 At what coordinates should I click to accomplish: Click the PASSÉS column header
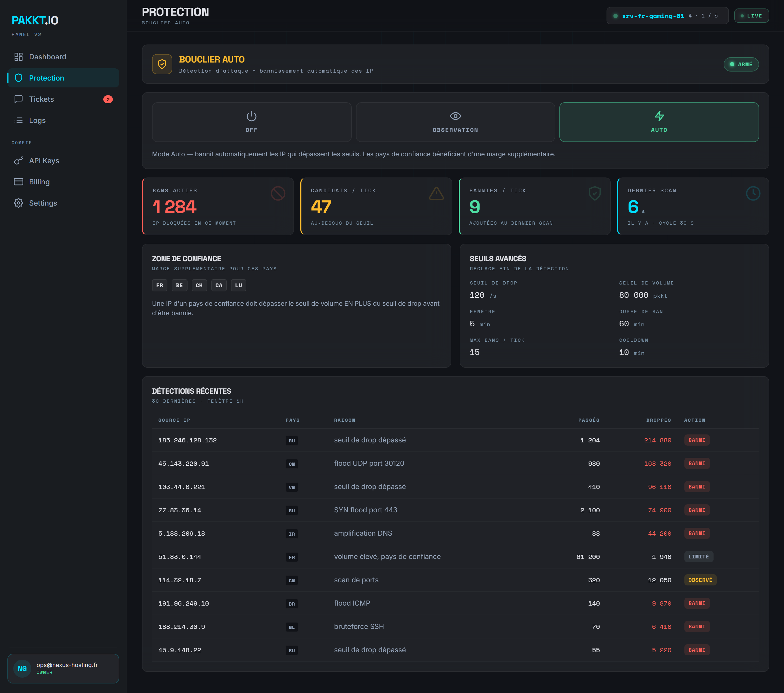(589, 420)
